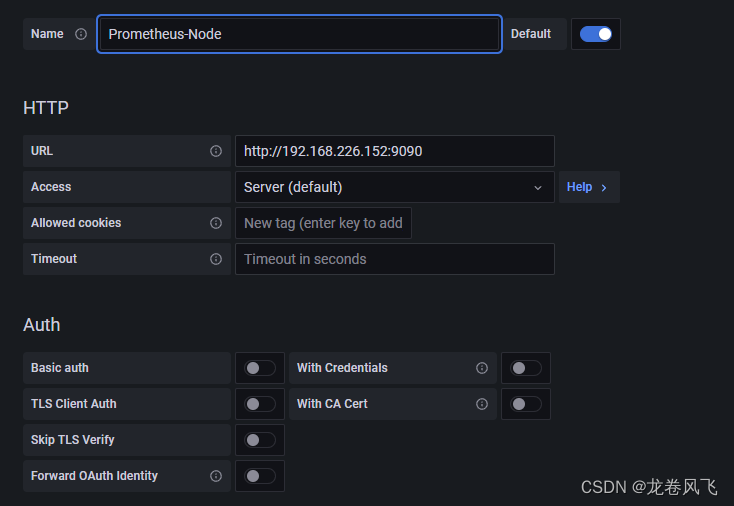Click the Default label
Viewport: 734px width, 506px height.
pos(531,34)
